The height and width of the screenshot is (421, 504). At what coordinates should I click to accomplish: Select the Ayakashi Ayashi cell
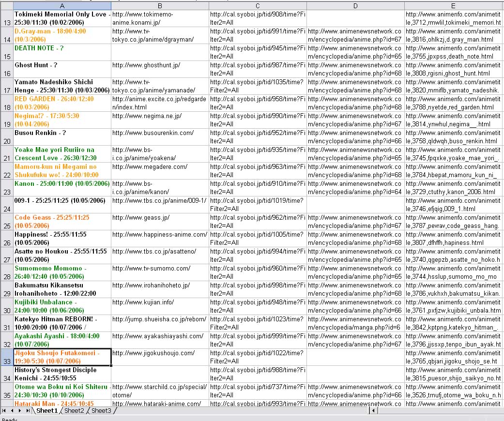point(62,340)
